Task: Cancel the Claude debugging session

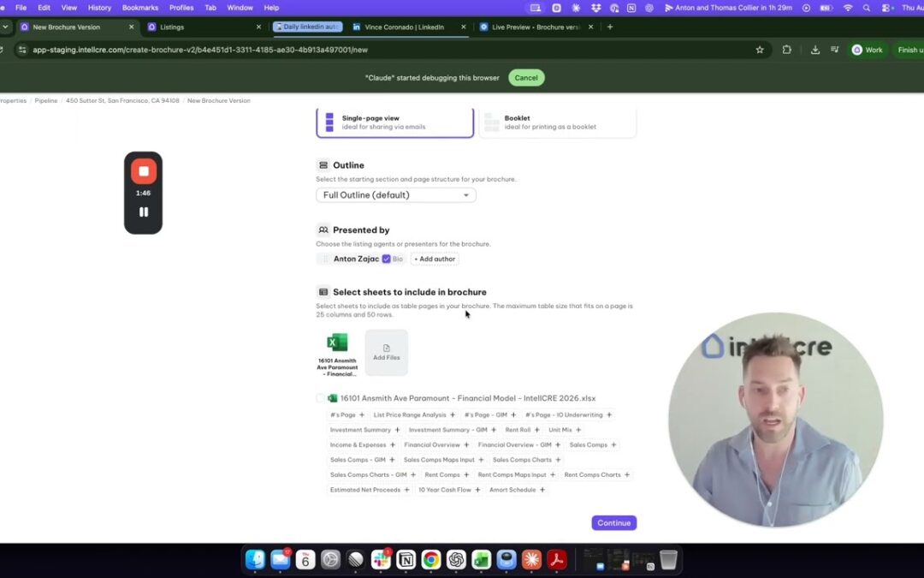Action: pyautogui.click(x=526, y=78)
